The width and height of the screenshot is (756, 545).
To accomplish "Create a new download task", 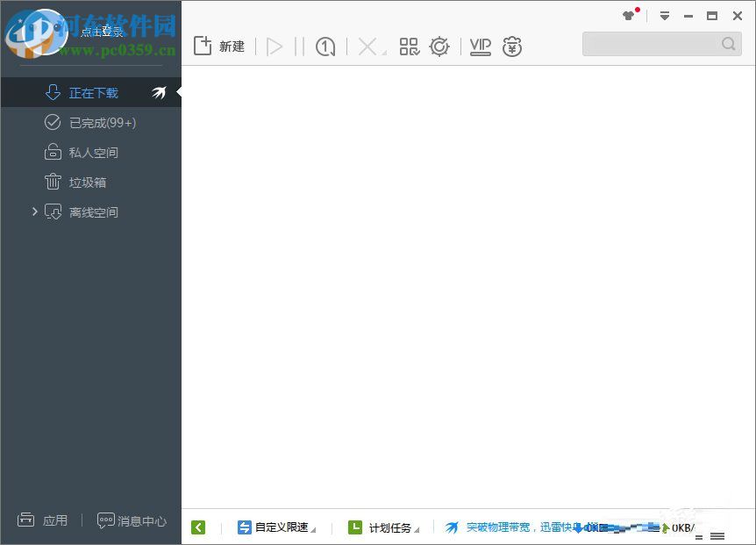I will [221, 46].
